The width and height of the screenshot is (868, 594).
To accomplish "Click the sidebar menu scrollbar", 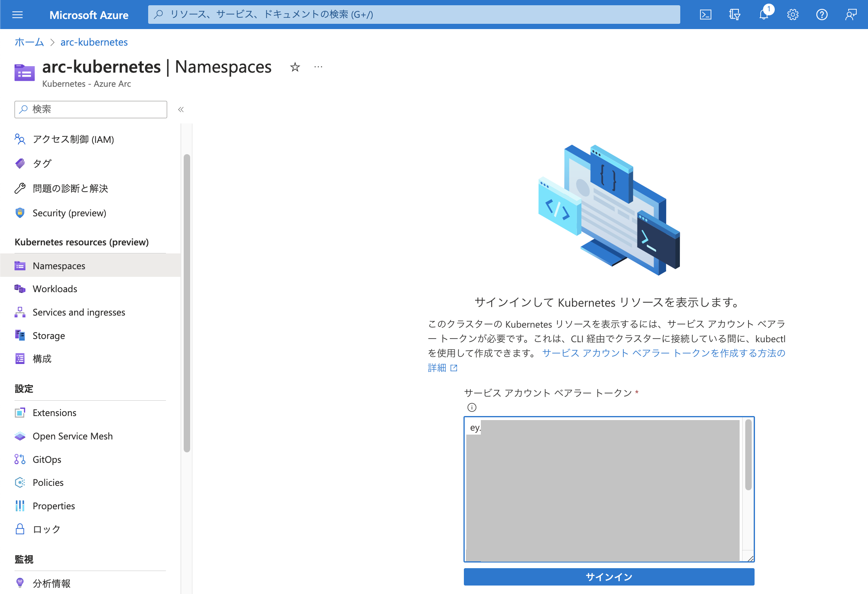I will (187, 303).
